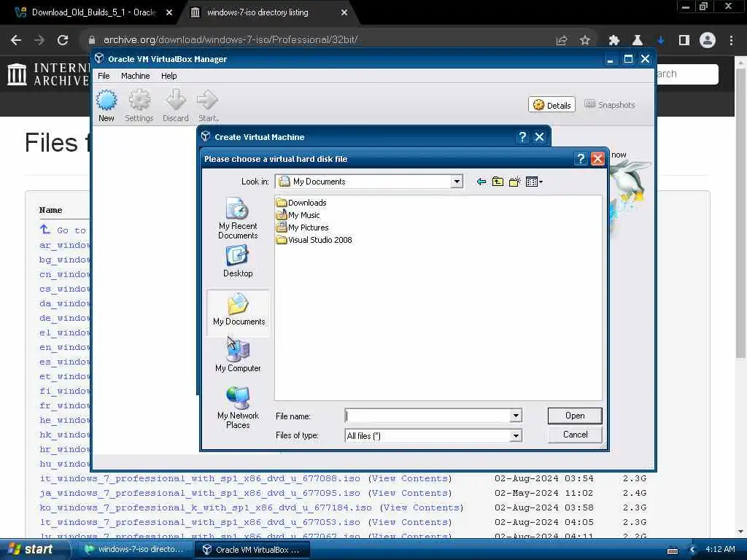Select the Visual Studio 2008 folder

[314, 239]
